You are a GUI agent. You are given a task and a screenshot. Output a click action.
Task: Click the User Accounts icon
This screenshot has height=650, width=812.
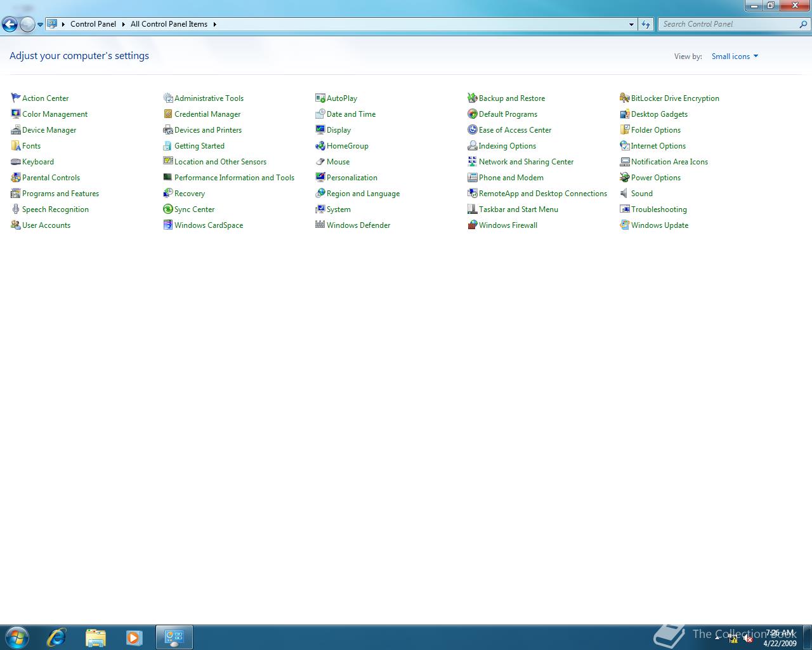[16, 225]
